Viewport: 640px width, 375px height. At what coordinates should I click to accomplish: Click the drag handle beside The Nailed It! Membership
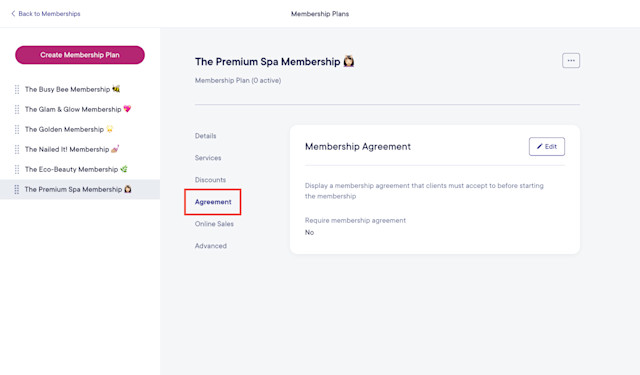pyautogui.click(x=17, y=149)
